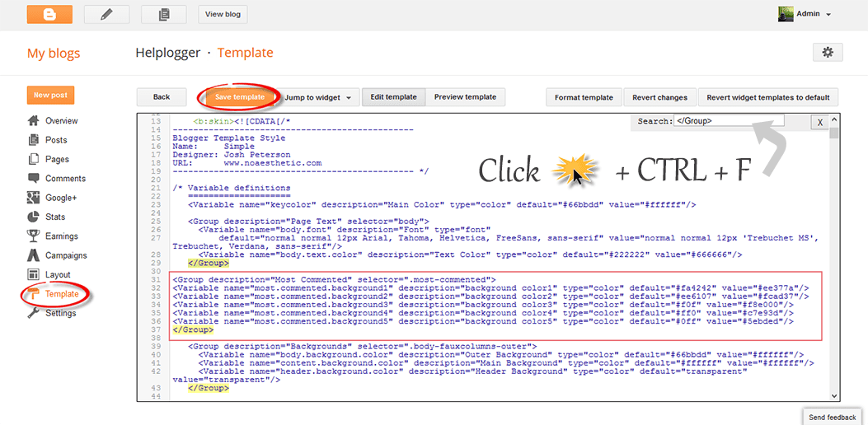The height and width of the screenshot is (425, 868).
Task: Click the "Template" heading in page title
Action: point(245,53)
